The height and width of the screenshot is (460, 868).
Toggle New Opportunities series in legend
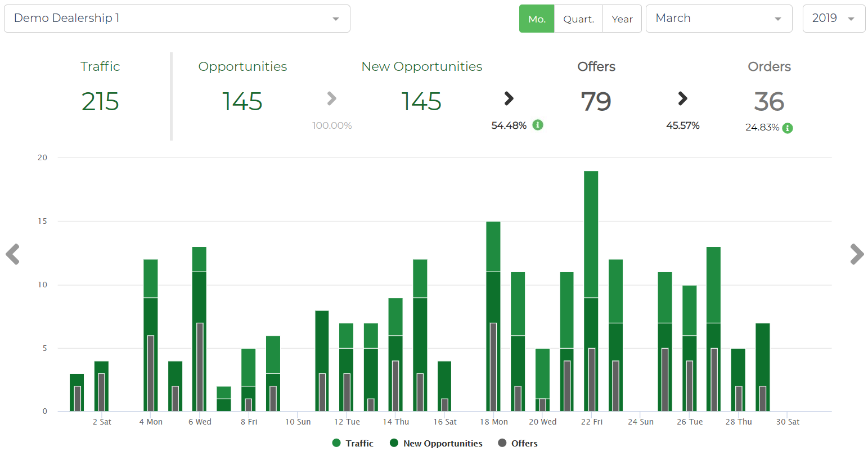point(436,443)
